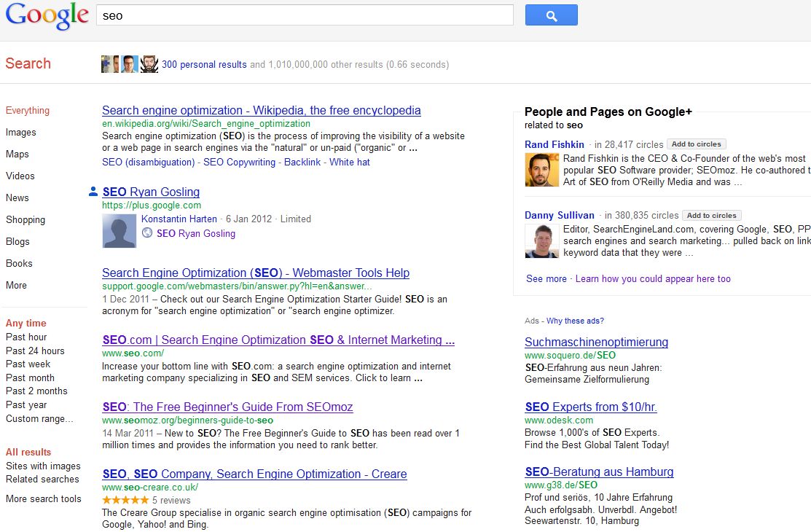Screen dimensions: 811x532
Task: Filter results to Past 24 hours
Action: [35, 351]
